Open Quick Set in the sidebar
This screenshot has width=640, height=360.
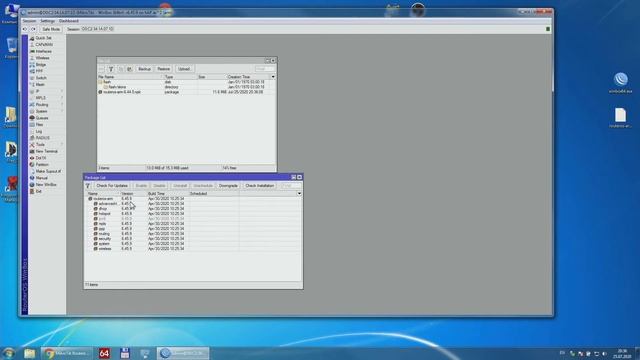[43, 38]
